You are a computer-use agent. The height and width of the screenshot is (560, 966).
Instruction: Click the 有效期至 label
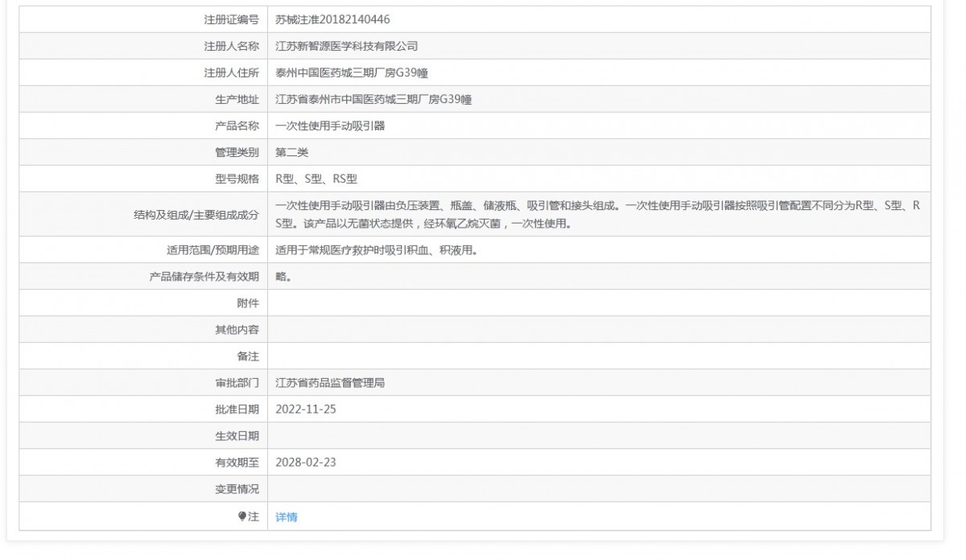click(237, 463)
